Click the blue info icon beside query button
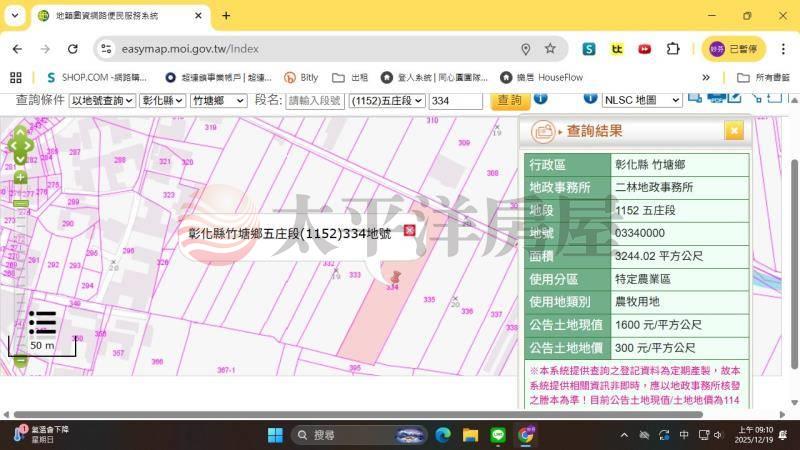800x450 pixels. tap(540, 99)
